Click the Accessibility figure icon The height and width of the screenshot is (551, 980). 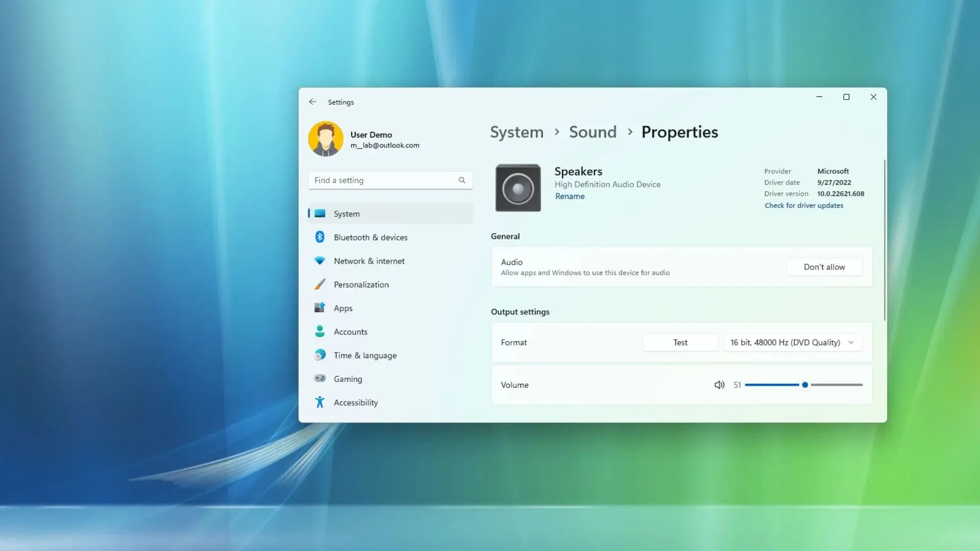tap(320, 403)
